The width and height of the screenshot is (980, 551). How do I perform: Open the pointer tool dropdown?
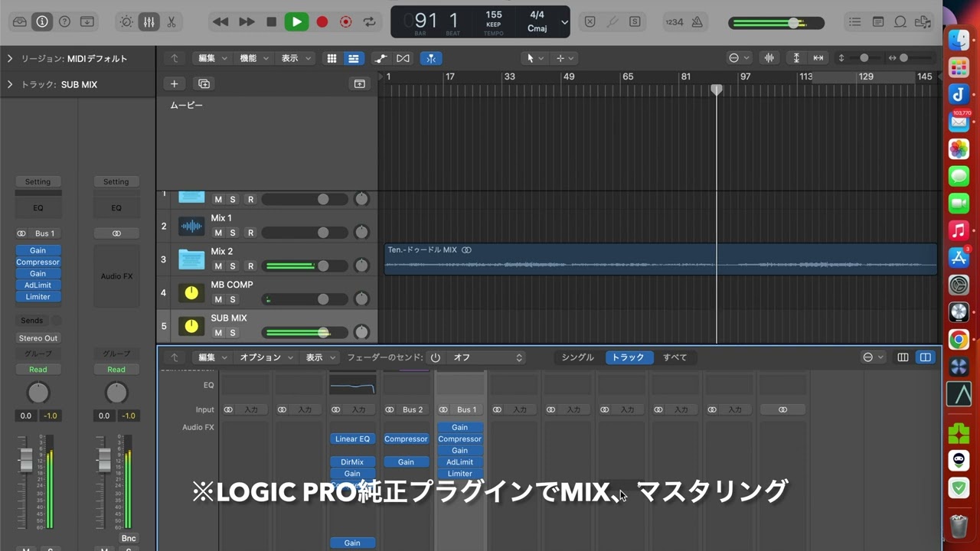pos(534,58)
